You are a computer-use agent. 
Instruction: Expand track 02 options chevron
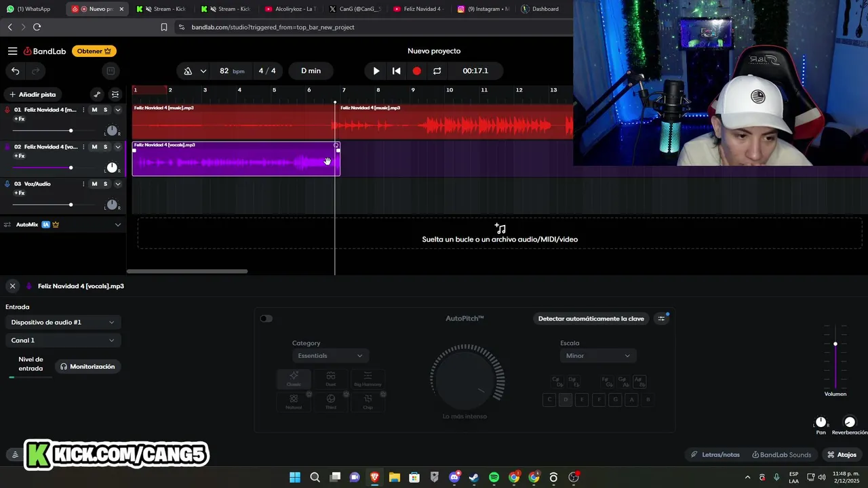click(x=118, y=147)
